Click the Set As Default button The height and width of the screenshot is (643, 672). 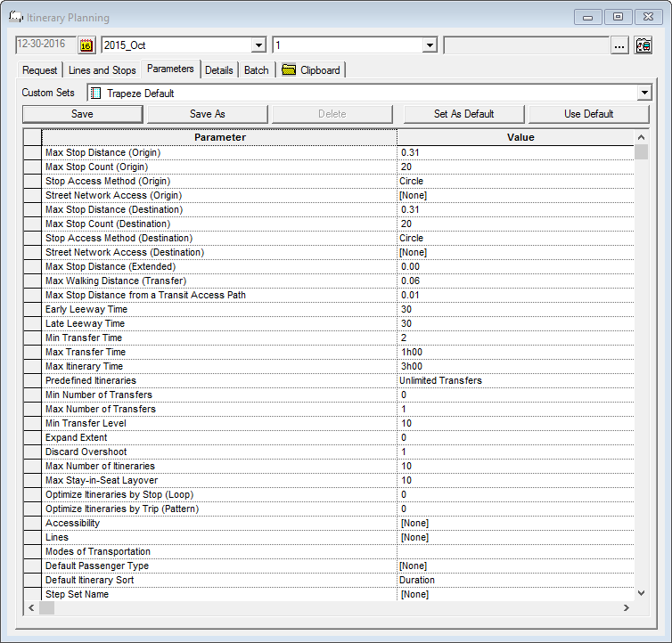click(x=463, y=114)
